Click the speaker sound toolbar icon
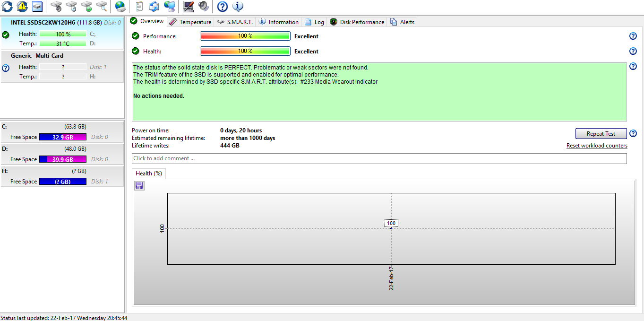Image resolution: width=644 pixels, height=321 pixels. pyautogui.click(x=203, y=7)
